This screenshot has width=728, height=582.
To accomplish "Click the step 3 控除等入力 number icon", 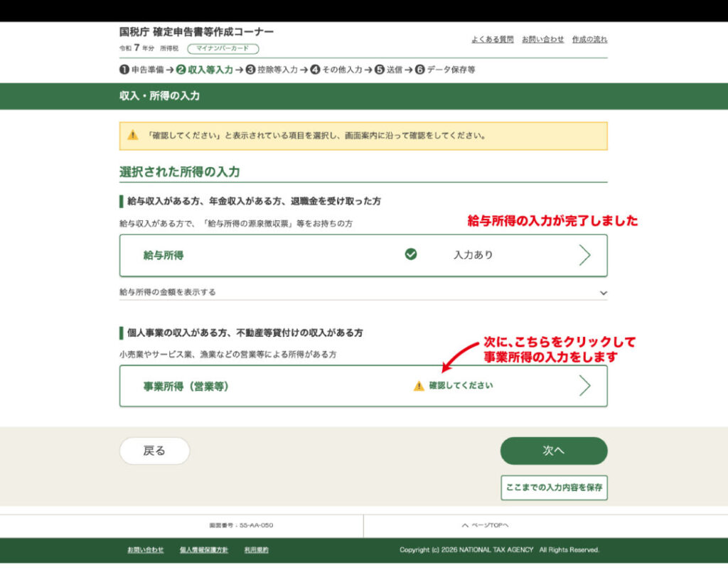I will (250, 70).
